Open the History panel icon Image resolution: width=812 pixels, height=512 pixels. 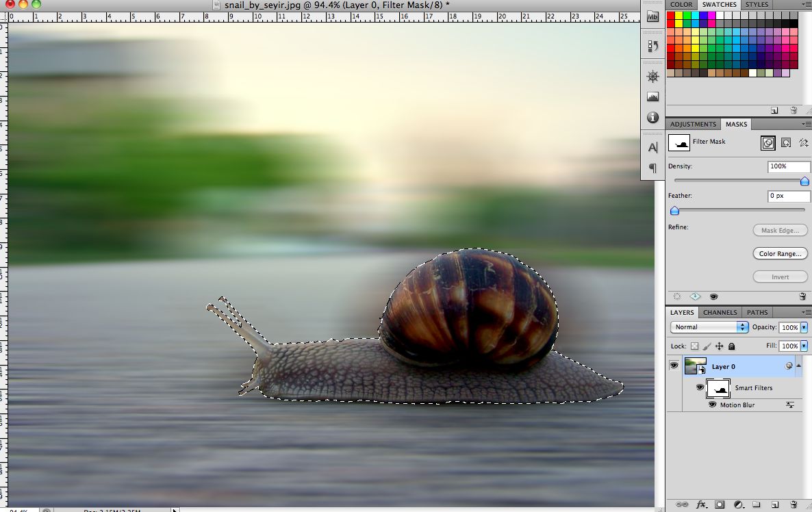point(652,46)
